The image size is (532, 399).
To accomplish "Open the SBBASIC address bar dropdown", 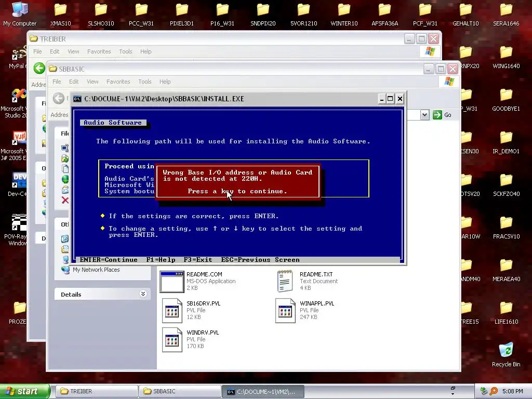I will [x=424, y=115].
